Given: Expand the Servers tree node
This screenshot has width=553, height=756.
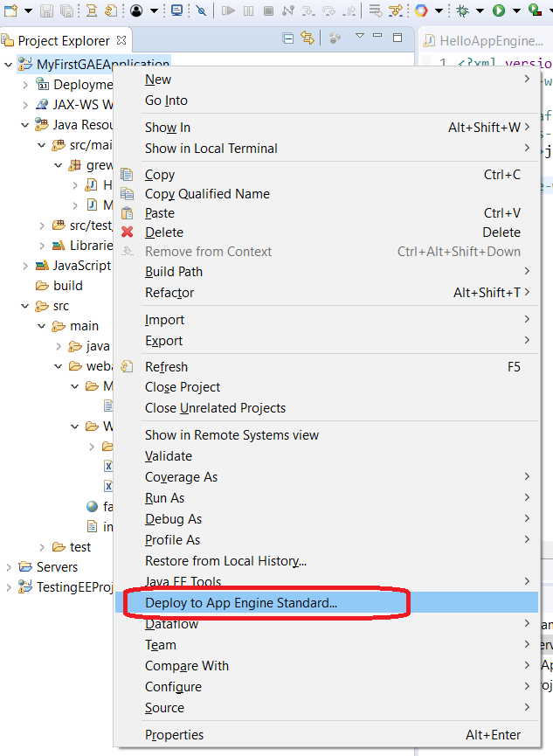Looking at the screenshot, I should coord(9,567).
